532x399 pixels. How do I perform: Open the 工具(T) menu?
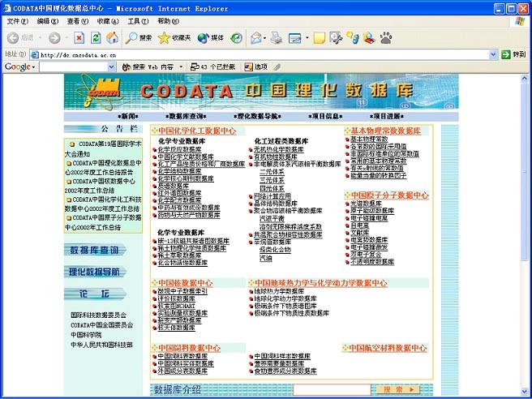coord(138,21)
